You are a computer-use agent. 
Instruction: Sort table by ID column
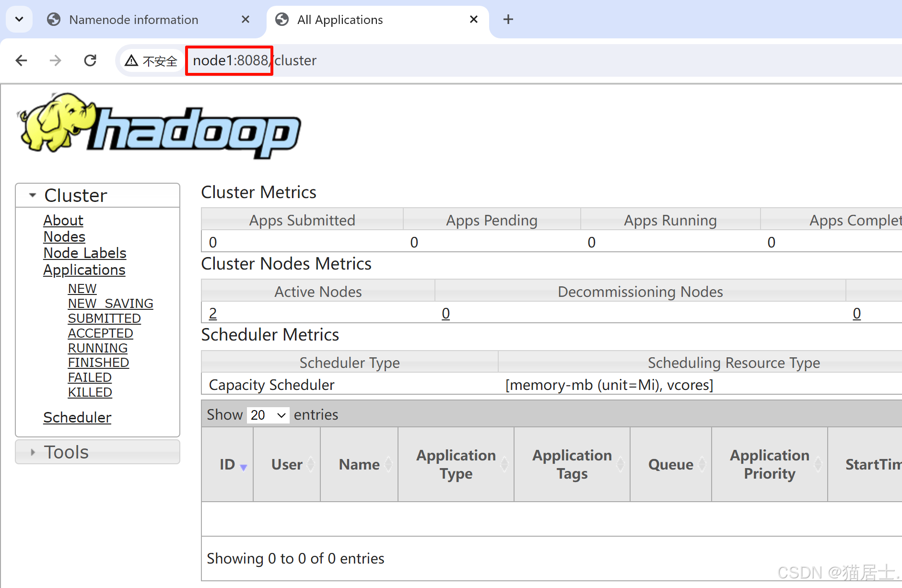(228, 464)
